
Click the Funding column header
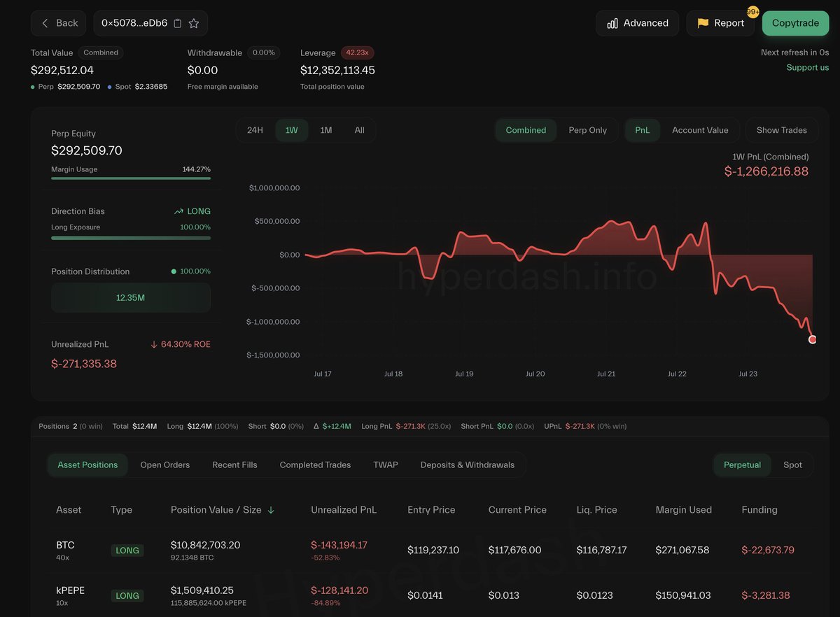click(x=759, y=510)
